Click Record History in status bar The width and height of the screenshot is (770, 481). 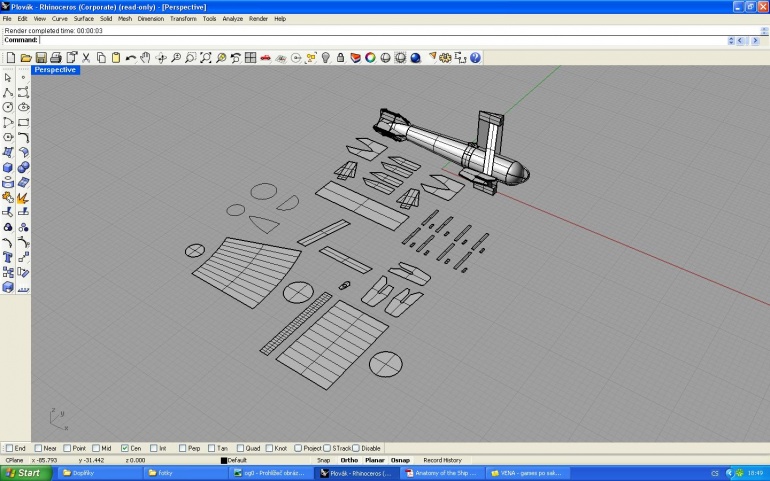click(442, 460)
